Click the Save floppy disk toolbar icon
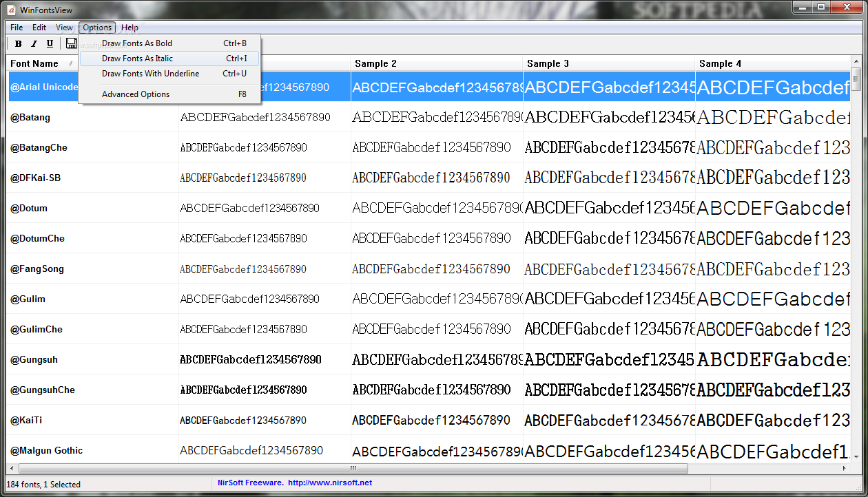This screenshot has height=497, width=868. click(71, 44)
